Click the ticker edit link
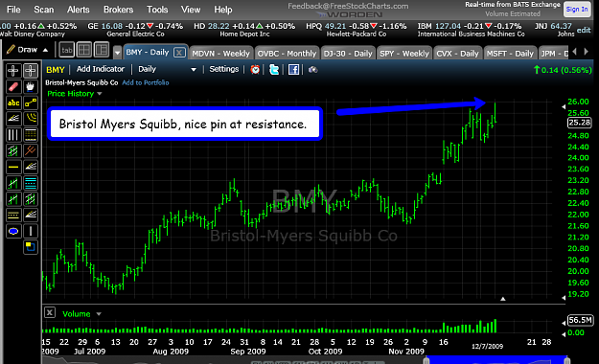This screenshot has height=364, width=599. [584, 31]
